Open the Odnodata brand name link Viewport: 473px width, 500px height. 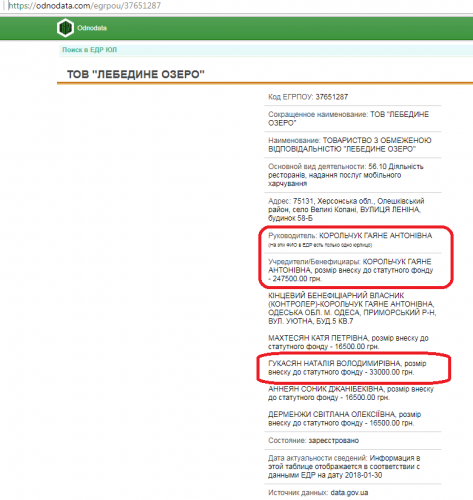pyautogui.click(x=92, y=28)
